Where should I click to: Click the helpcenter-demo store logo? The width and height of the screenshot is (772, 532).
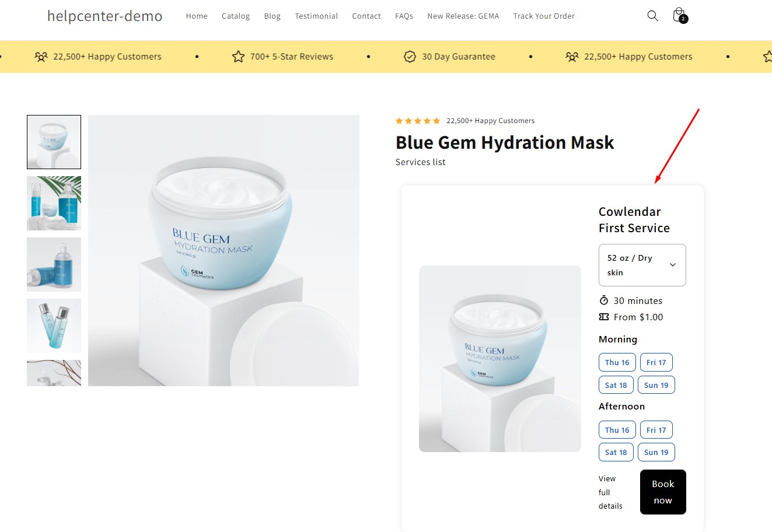[x=105, y=16]
